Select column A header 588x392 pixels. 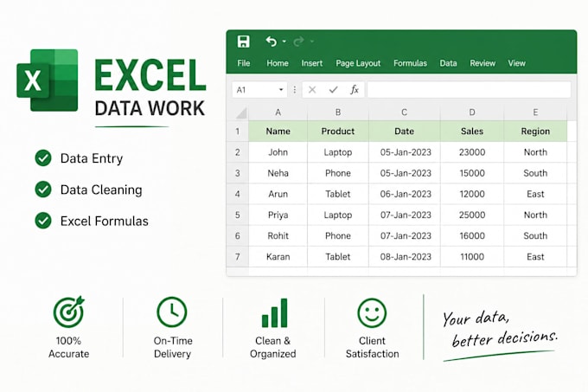(278, 112)
